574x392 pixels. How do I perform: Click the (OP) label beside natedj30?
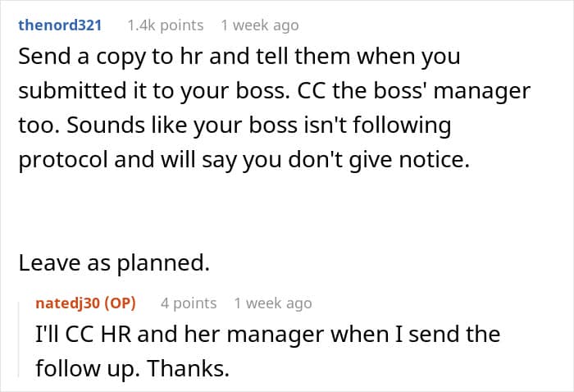pyautogui.click(x=119, y=303)
